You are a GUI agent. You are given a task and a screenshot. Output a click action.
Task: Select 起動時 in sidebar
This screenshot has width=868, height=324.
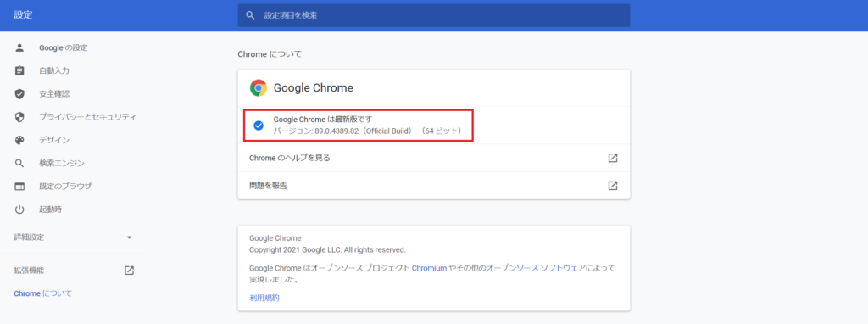click(x=50, y=209)
